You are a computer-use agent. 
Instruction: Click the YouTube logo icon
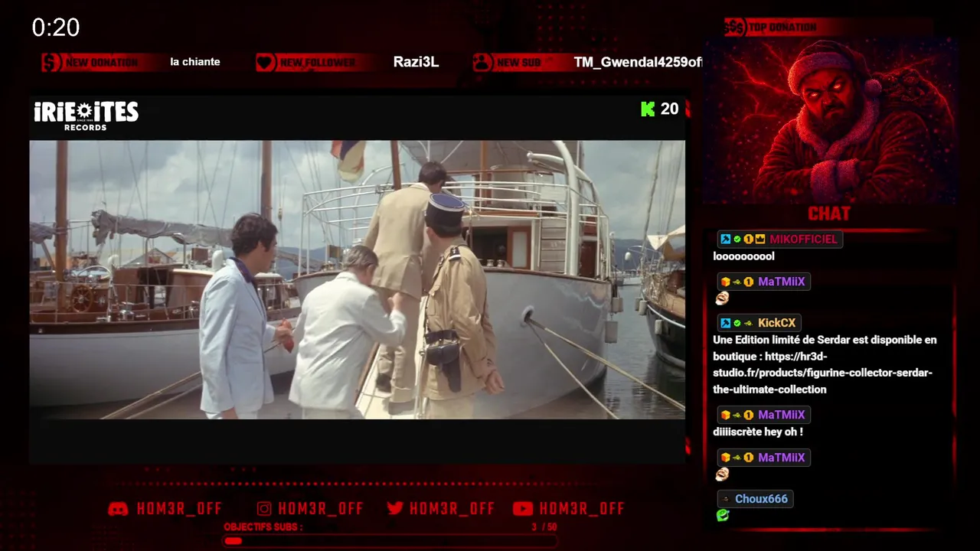coord(523,509)
